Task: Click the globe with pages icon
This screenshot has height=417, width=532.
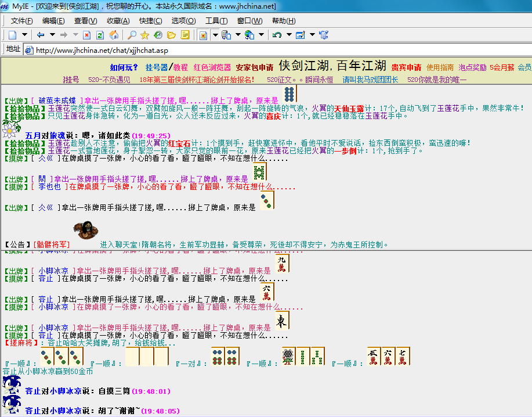Action: pos(249,35)
